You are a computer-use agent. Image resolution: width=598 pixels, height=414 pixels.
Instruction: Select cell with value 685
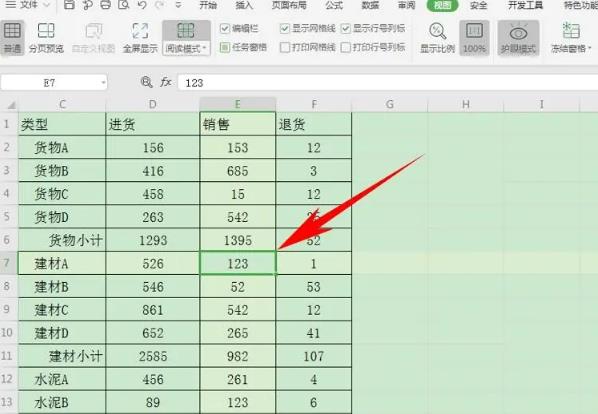[x=238, y=171]
